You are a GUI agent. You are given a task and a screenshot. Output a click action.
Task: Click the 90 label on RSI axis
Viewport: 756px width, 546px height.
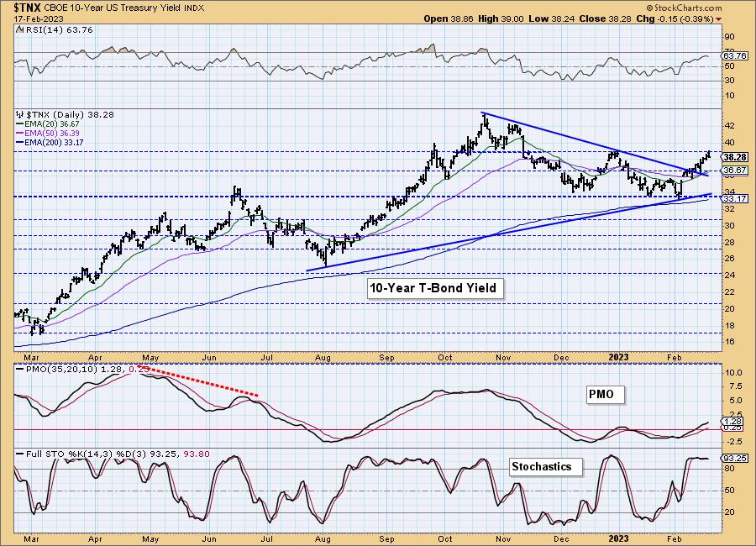[729, 37]
